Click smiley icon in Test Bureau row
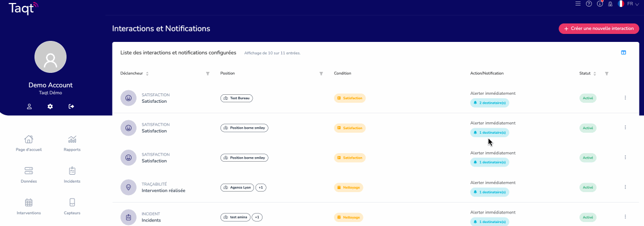 (x=128, y=98)
